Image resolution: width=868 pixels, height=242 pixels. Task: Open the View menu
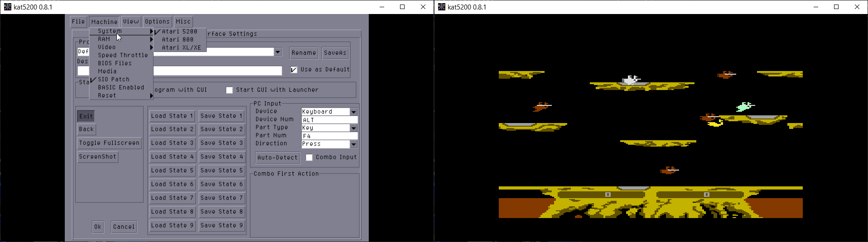coord(131,21)
